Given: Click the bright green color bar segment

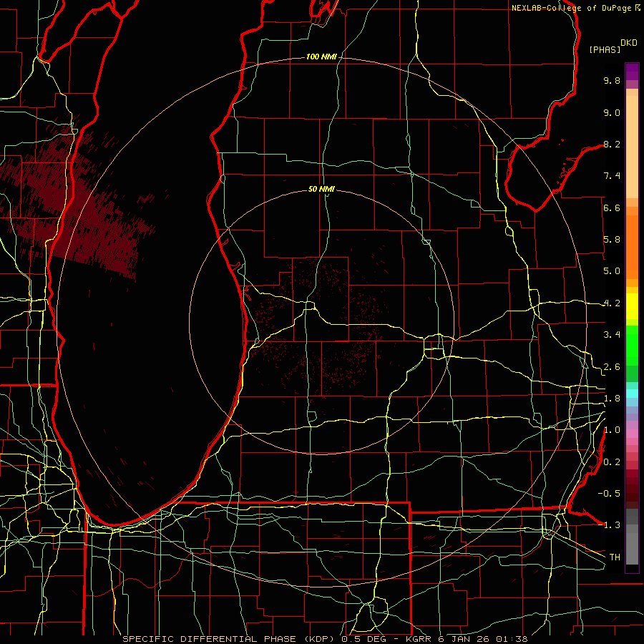Looking at the screenshot, I should coord(632,346).
